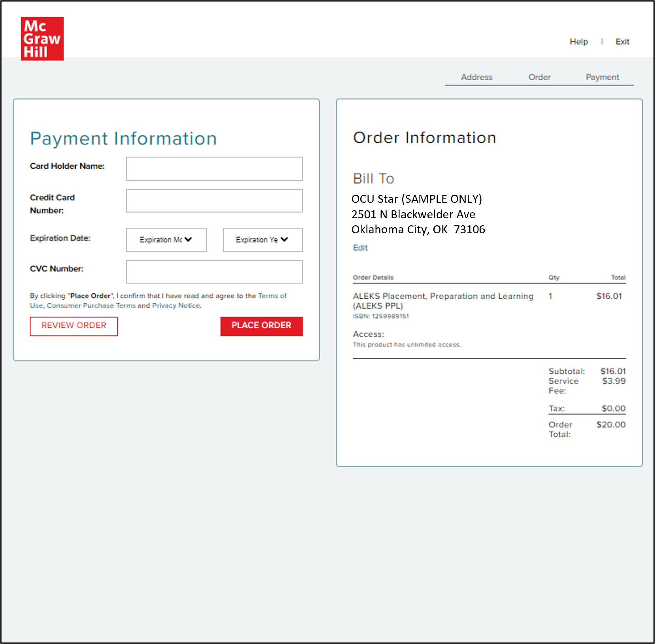This screenshot has width=655, height=644.
Task: Focus the Card Holder Name field
Action: click(214, 169)
